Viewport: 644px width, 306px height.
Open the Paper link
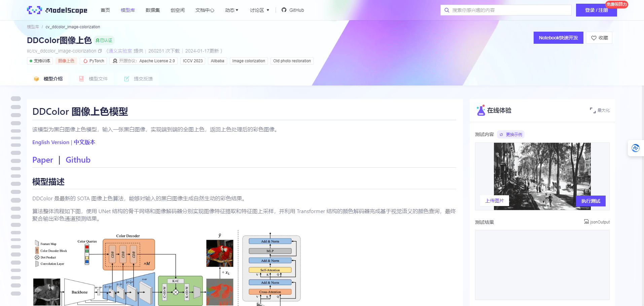click(x=42, y=160)
